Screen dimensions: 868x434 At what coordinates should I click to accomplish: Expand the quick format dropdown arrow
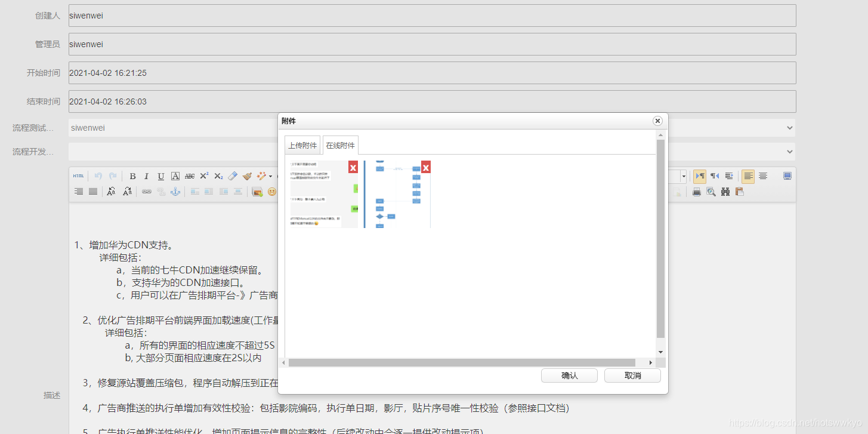[x=270, y=176]
